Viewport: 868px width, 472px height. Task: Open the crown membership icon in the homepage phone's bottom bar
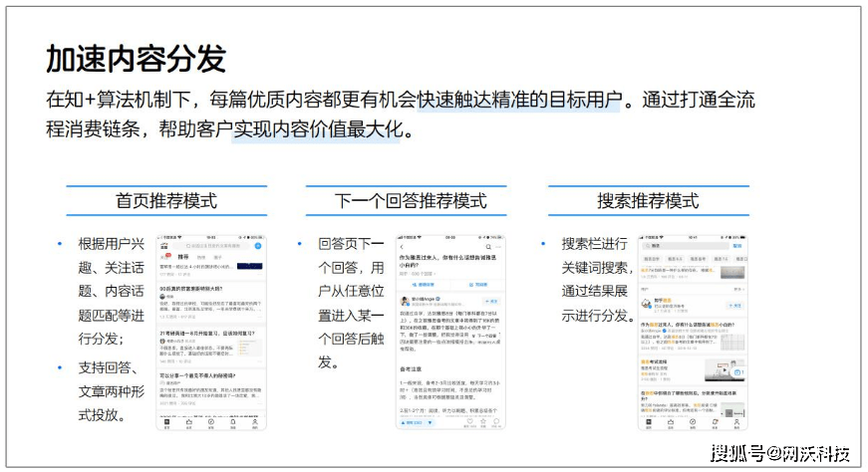(189, 421)
